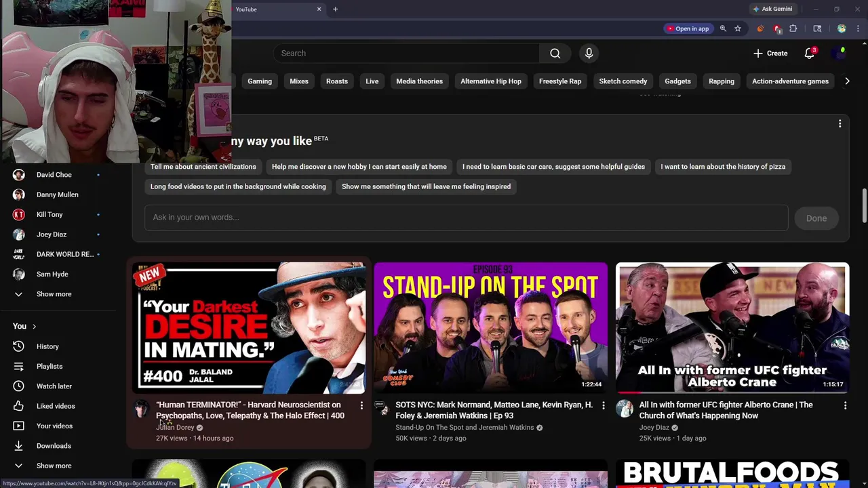Open the You section chevron
Viewport: 868px width, 488px height.
click(34, 327)
